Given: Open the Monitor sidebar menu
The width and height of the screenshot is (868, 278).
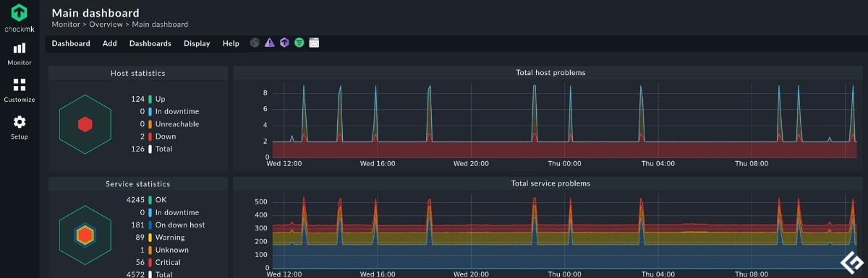Looking at the screenshot, I should click(20, 53).
